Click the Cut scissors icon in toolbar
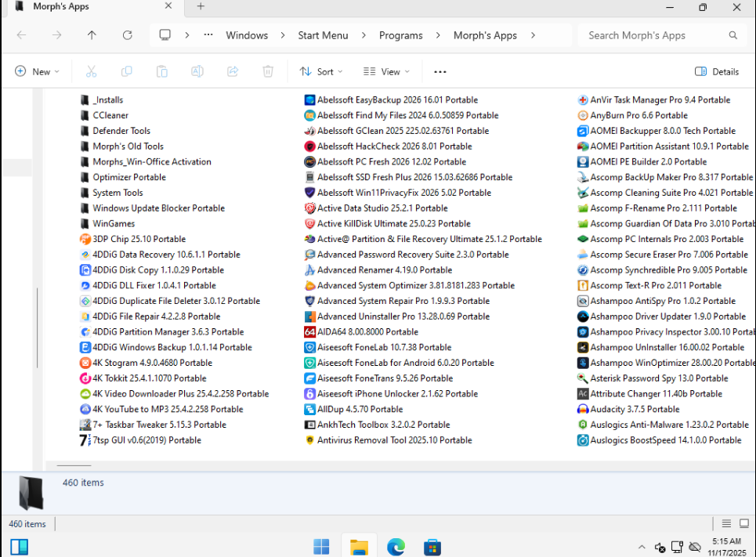Image resolution: width=756 pixels, height=557 pixels. click(x=91, y=71)
